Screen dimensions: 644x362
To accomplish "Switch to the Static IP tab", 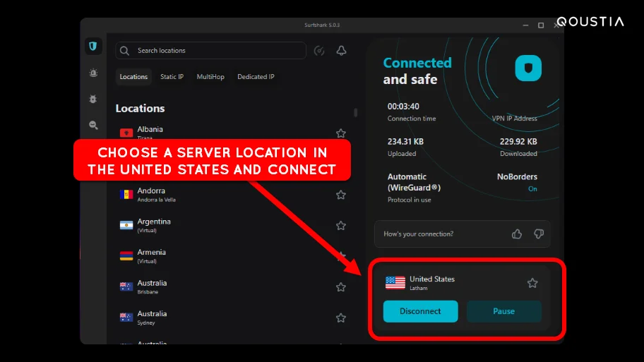I will pos(172,77).
